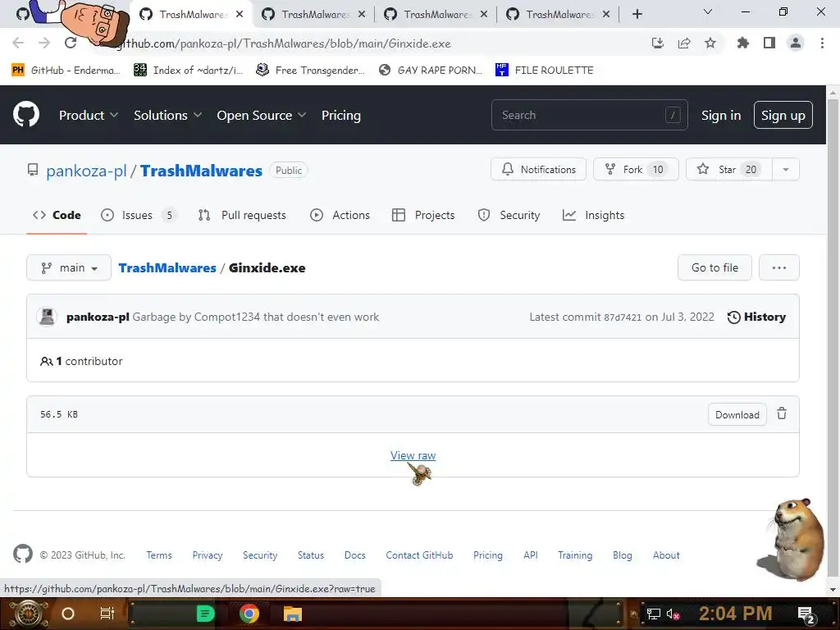Open File Explorer from the taskbar

tap(293, 614)
